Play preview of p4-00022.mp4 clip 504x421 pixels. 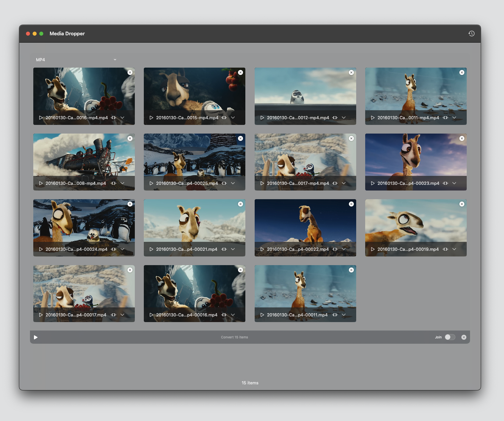tap(262, 249)
